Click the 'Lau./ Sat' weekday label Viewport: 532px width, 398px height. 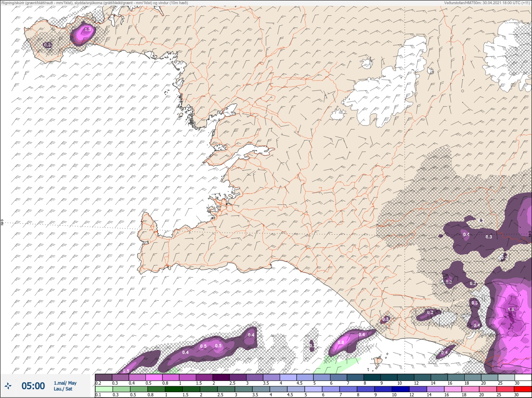(x=63, y=389)
